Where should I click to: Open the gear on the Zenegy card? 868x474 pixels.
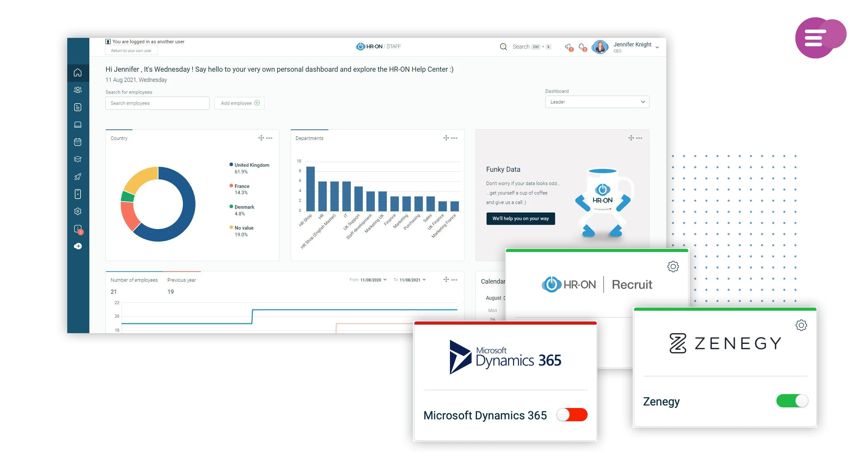pyautogui.click(x=801, y=325)
